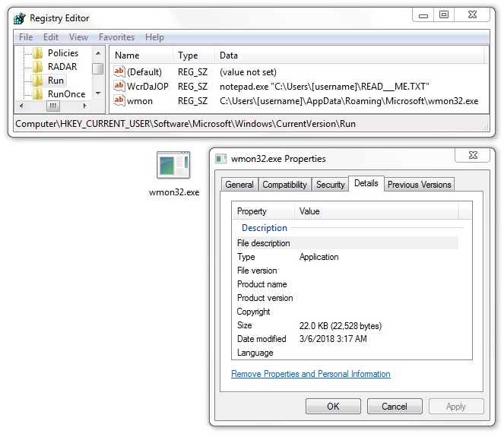
Task: Click the notepad.exe READ__ME.TXT data entry
Action: tap(325, 87)
